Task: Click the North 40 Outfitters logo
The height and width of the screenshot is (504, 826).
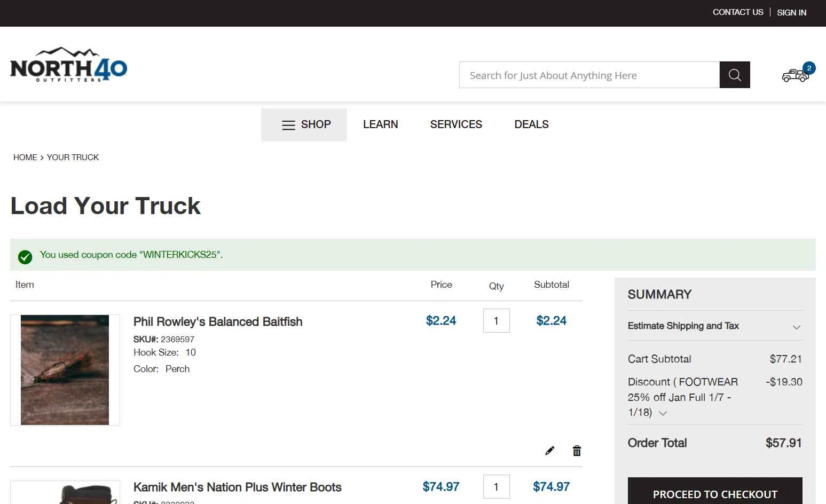Action: [x=68, y=65]
